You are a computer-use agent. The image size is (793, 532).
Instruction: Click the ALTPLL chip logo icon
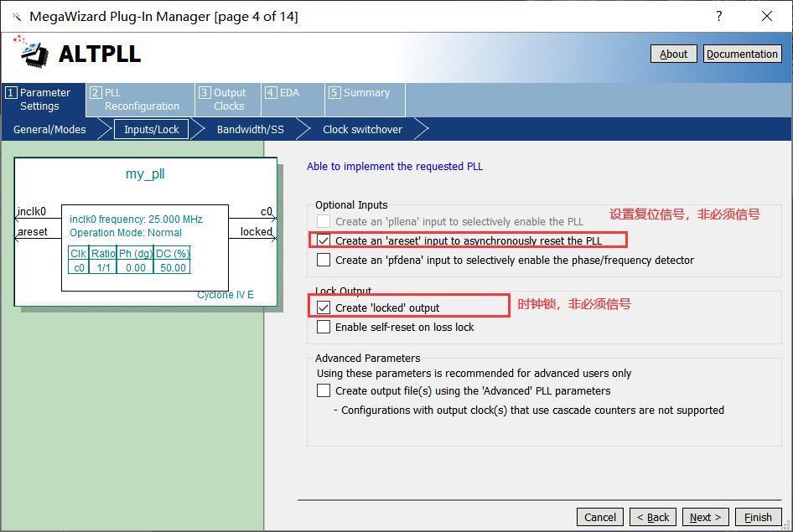[x=33, y=53]
